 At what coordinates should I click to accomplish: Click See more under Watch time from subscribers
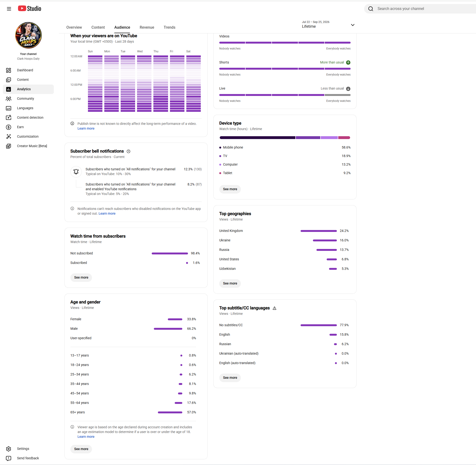click(81, 277)
